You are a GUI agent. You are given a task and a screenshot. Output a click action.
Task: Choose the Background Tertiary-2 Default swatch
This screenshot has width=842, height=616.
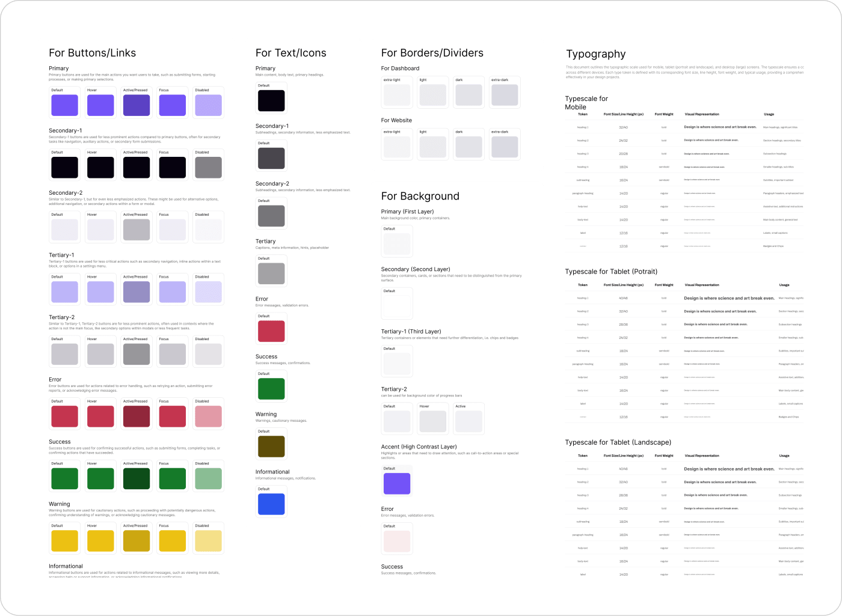[x=397, y=422]
